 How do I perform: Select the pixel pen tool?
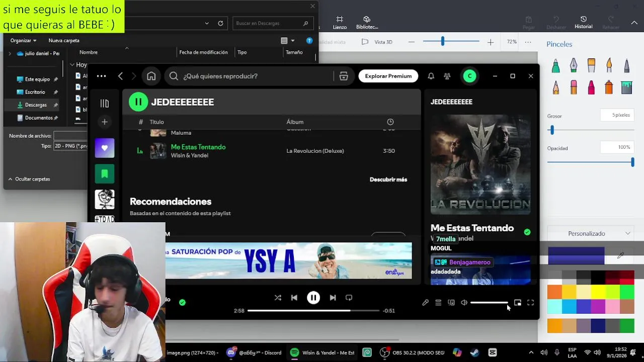coord(626,66)
